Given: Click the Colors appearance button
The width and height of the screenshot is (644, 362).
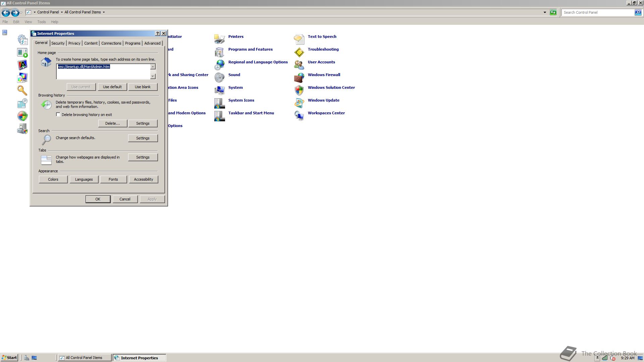Looking at the screenshot, I should coord(53,179).
